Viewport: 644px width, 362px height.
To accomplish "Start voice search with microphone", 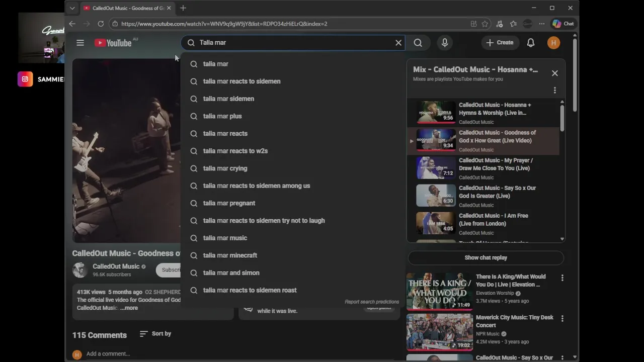I will coord(445,43).
